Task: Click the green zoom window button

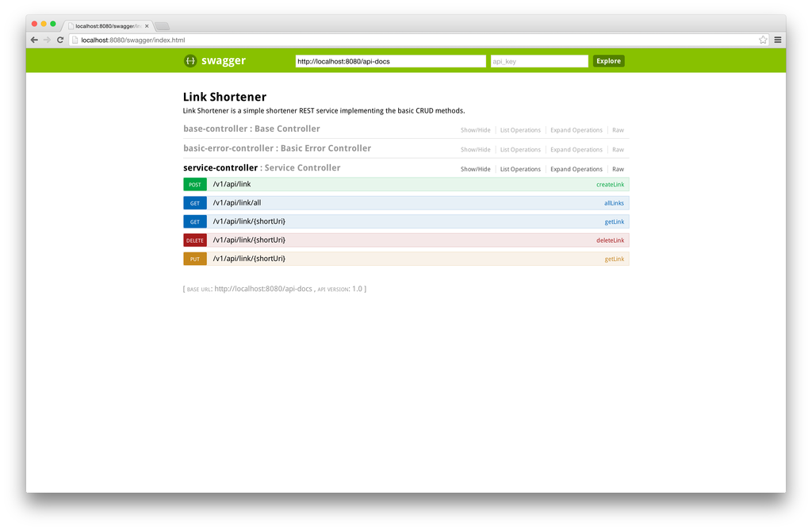Action: [53, 24]
